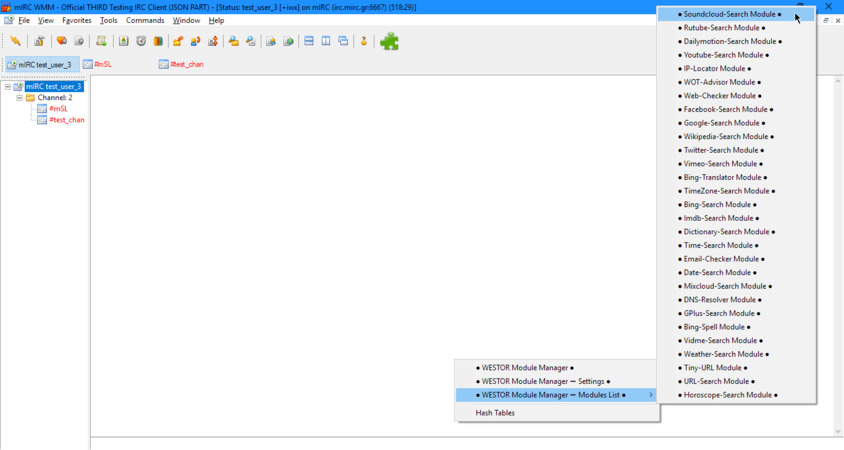The height and width of the screenshot is (450, 844).
Task: Select Tiny-URL Module entry
Action: pyautogui.click(x=736, y=368)
